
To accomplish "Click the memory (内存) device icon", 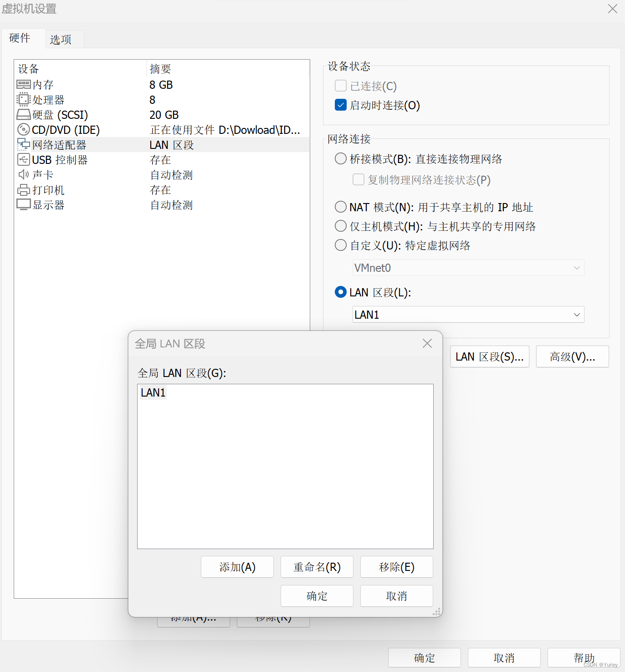I will [24, 85].
